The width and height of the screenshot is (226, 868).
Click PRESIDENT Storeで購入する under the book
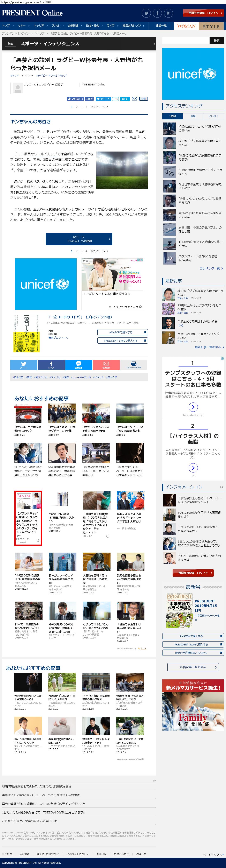point(122,341)
